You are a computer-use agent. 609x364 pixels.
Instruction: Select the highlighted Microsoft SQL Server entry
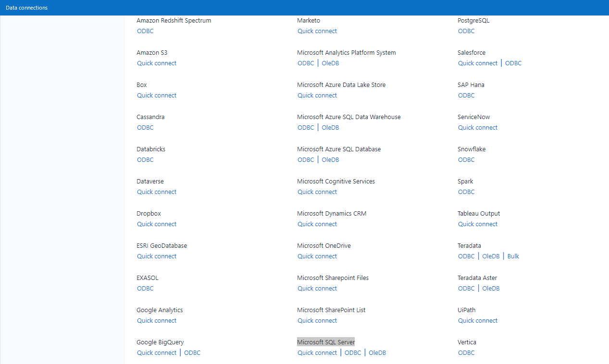pos(325,341)
